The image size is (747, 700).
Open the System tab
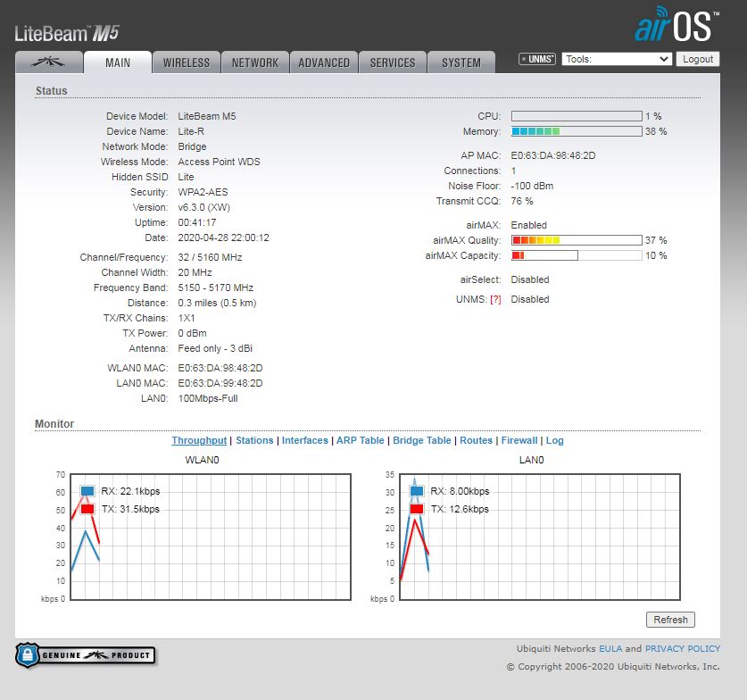461,62
